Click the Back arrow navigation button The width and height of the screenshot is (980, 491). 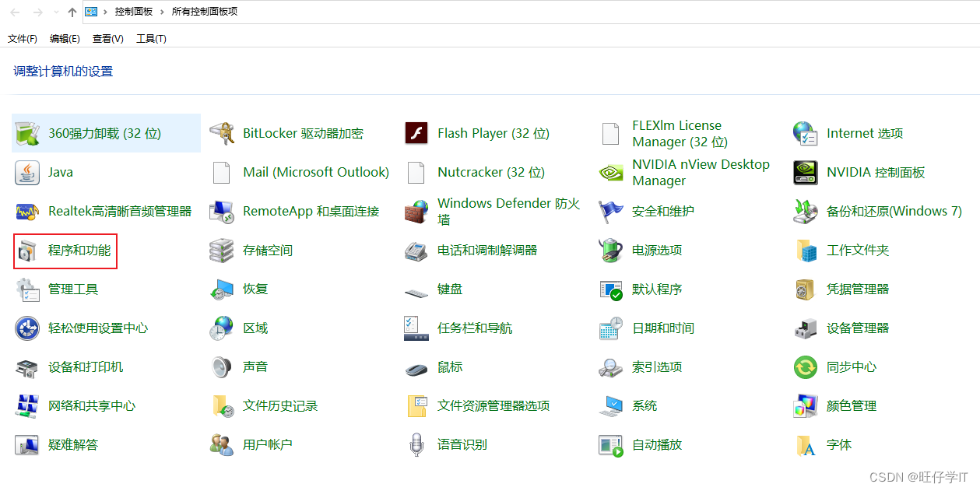click(15, 12)
